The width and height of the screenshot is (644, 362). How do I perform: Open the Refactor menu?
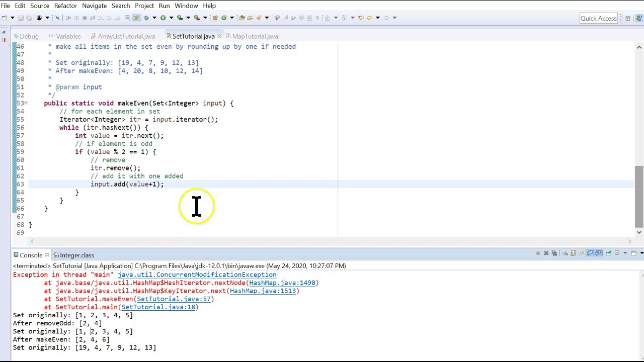tap(65, 6)
